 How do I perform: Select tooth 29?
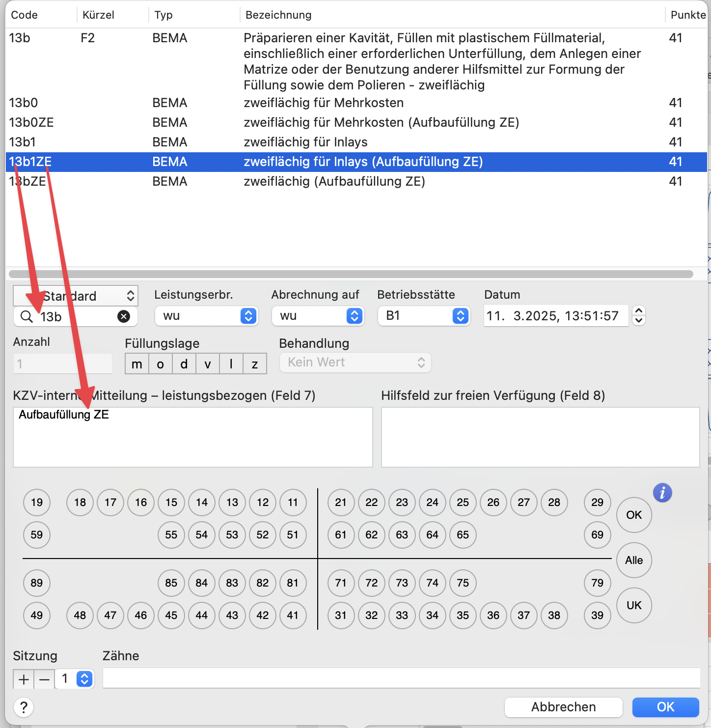pos(598,502)
